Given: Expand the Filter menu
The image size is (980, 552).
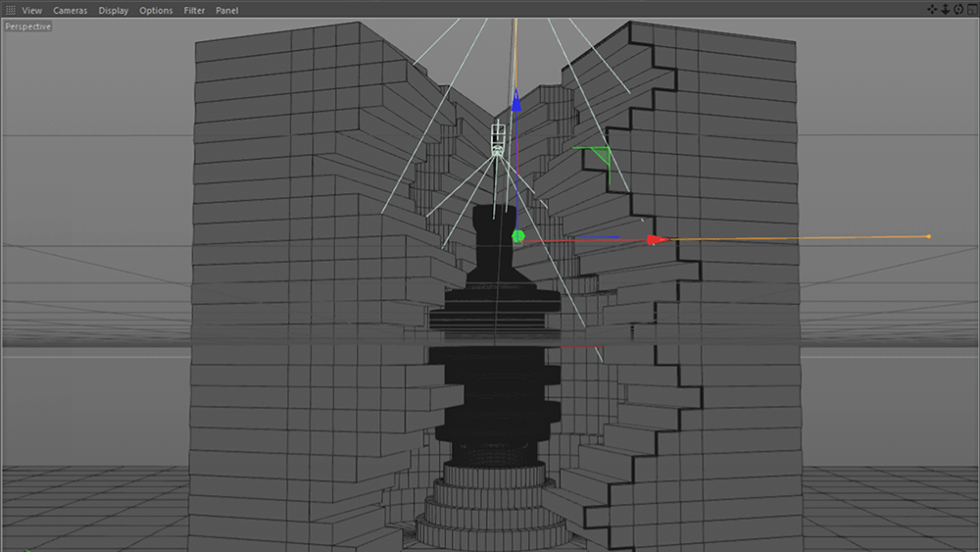Looking at the screenshot, I should click(x=194, y=11).
